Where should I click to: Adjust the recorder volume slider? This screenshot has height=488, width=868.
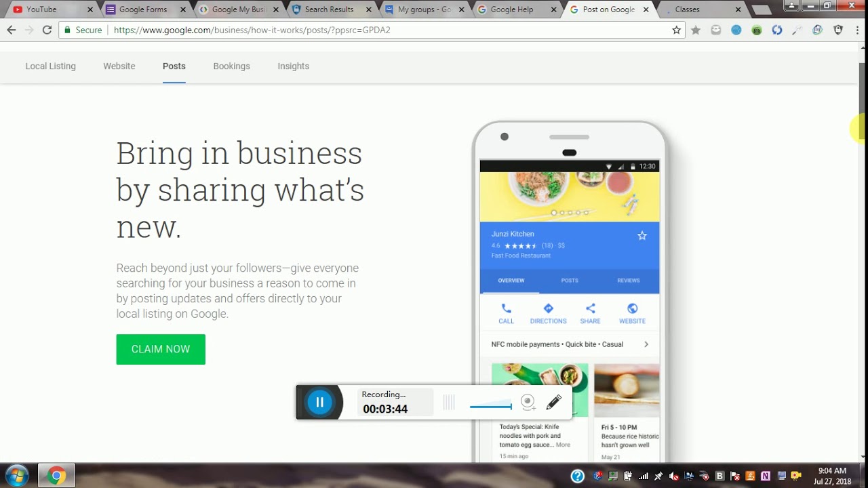point(491,406)
